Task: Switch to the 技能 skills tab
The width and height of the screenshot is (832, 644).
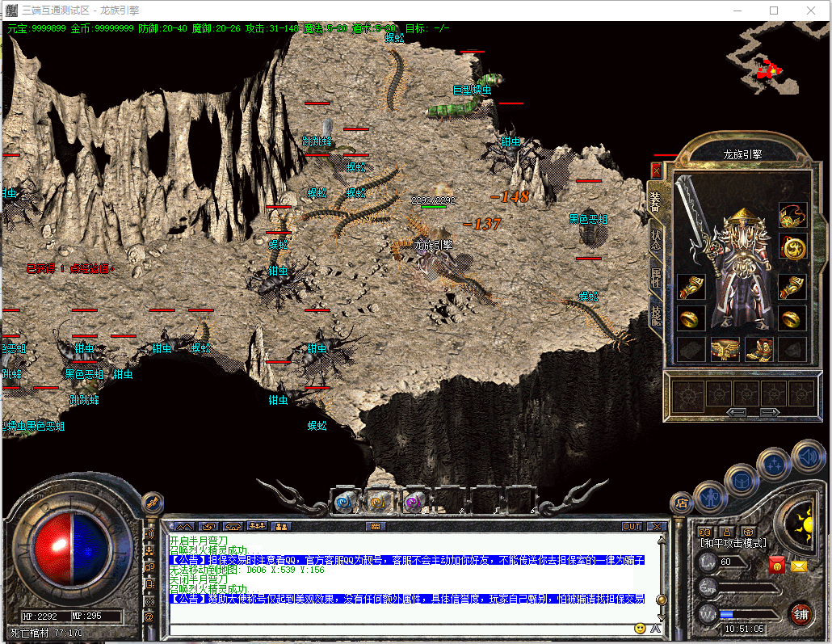Action: (656, 315)
